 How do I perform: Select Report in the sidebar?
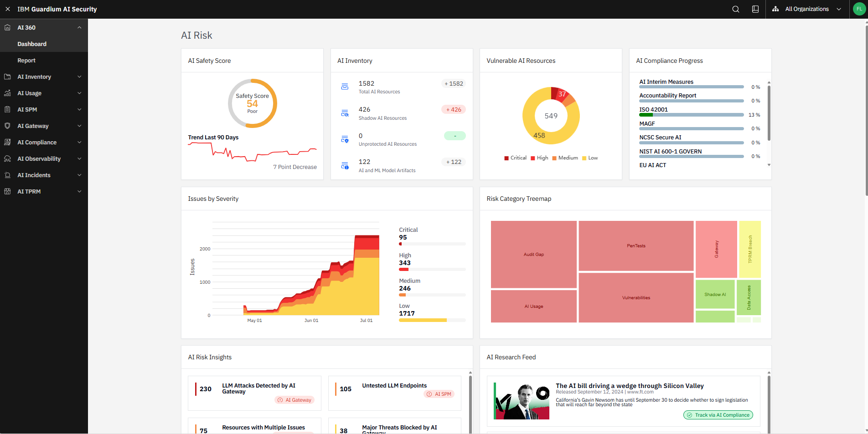[x=44, y=60]
